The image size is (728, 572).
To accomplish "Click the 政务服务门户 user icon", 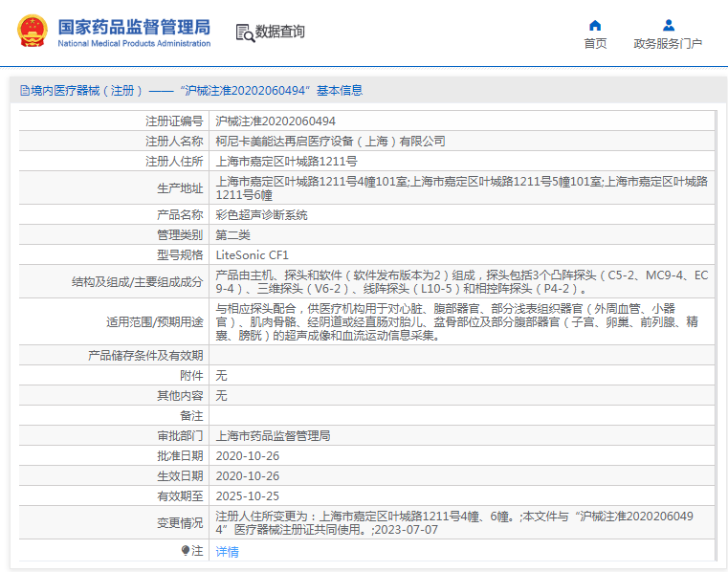I will click(668, 25).
